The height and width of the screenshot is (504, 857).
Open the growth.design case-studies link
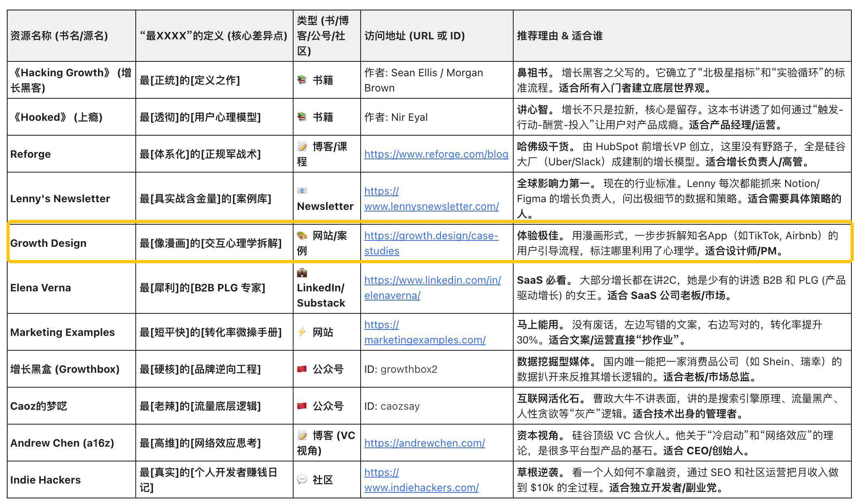click(x=431, y=236)
